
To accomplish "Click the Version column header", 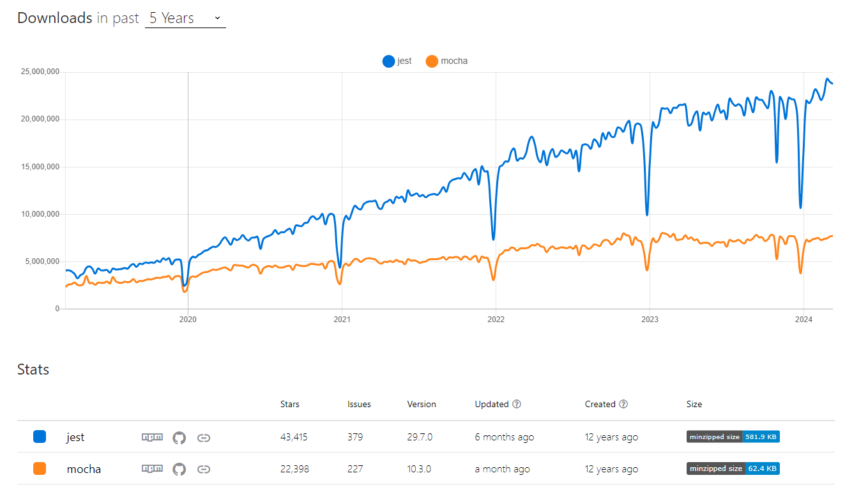I will pyautogui.click(x=422, y=404).
